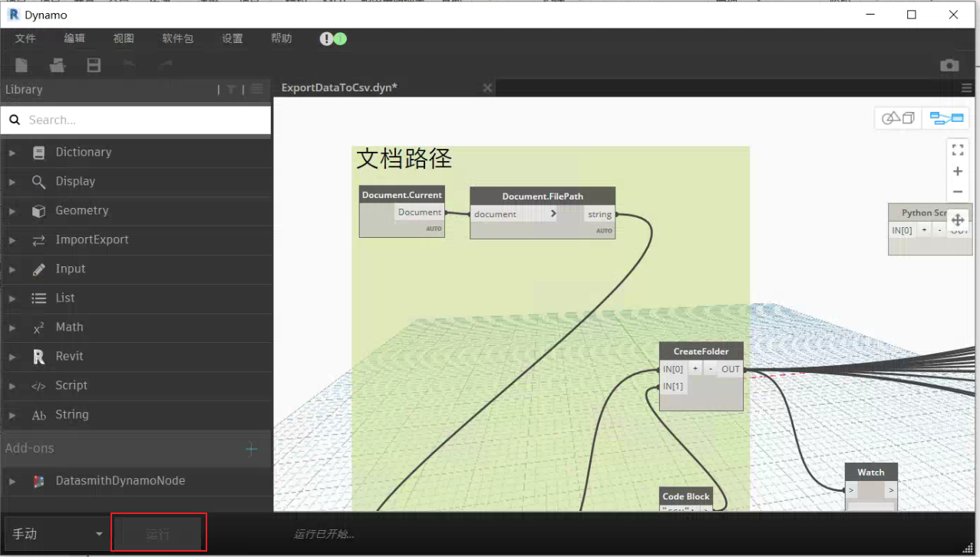Select the Watch node header

click(x=871, y=473)
